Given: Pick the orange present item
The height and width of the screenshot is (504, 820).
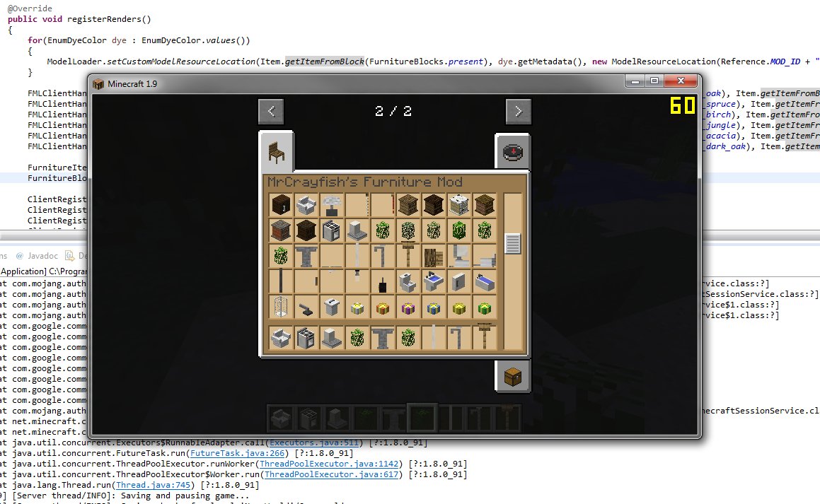Looking at the screenshot, I should coord(383,308).
